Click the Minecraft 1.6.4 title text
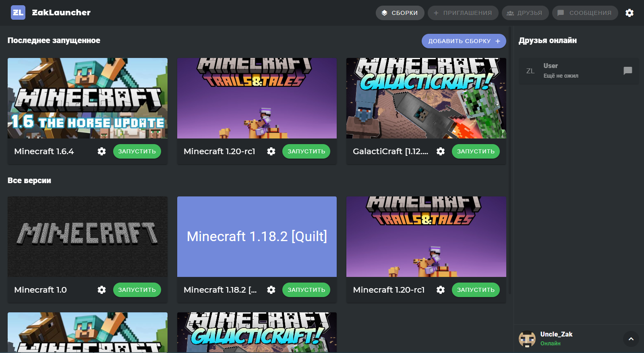The width and height of the screenshot is (644, 353). click(44, 151)
